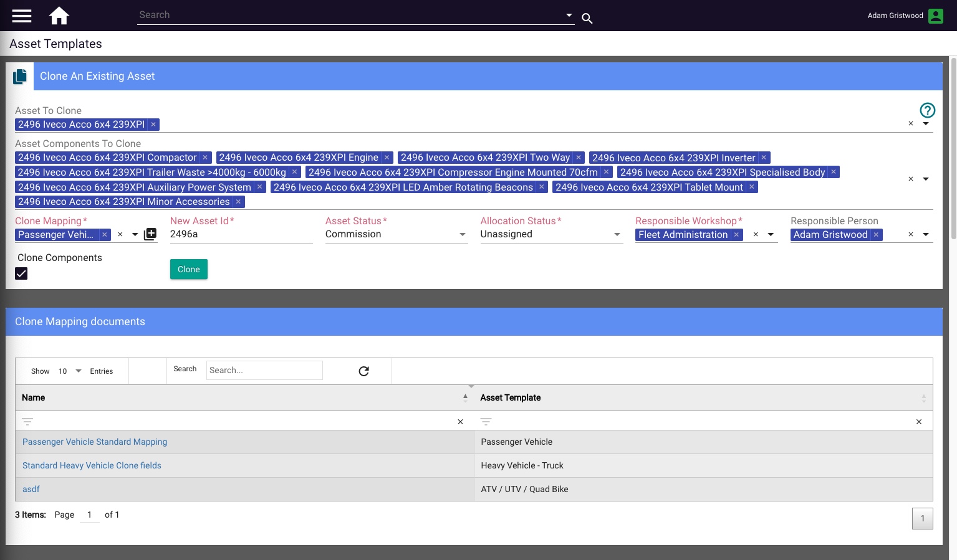The width and height of the screenshot is (957, 560).
Task: Open the Adam Gristwood user profile icon
Action: coord(936,16)
